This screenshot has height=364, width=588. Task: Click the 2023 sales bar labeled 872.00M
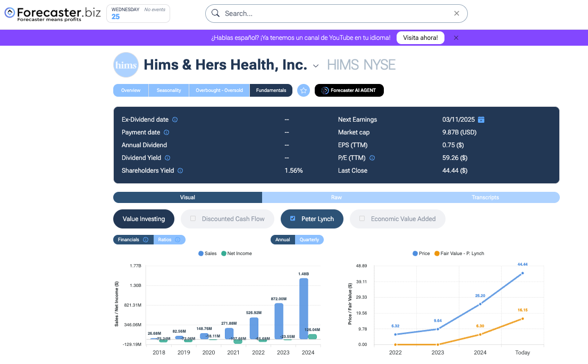coord(279,321)
